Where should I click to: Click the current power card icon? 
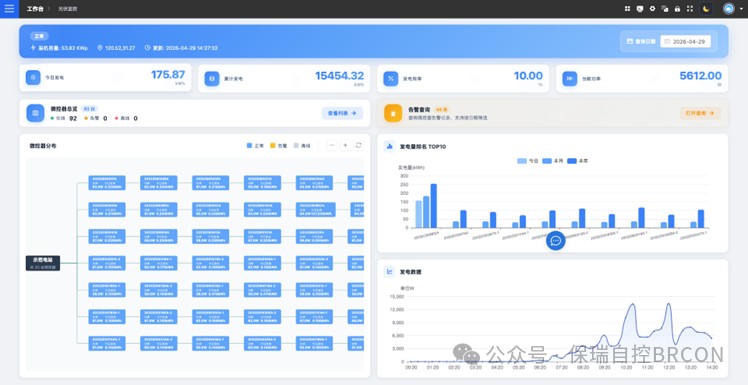570,78
